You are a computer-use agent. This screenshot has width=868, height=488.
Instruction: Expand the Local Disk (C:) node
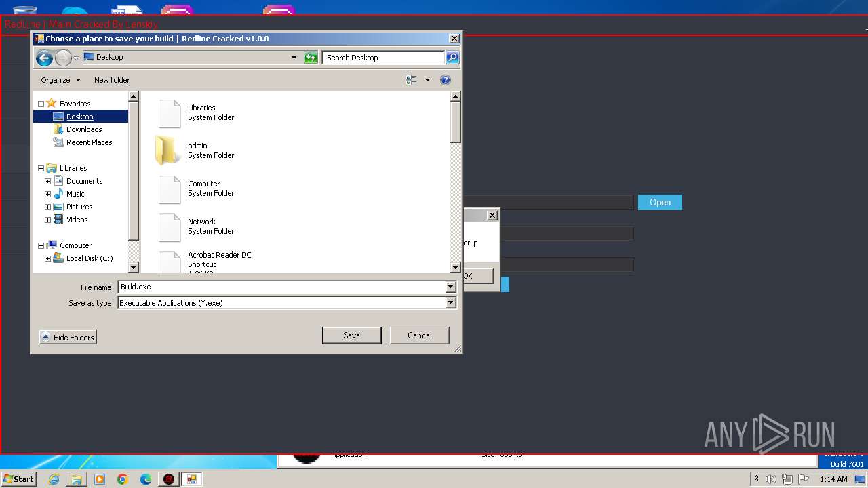(x=47, y=258)
